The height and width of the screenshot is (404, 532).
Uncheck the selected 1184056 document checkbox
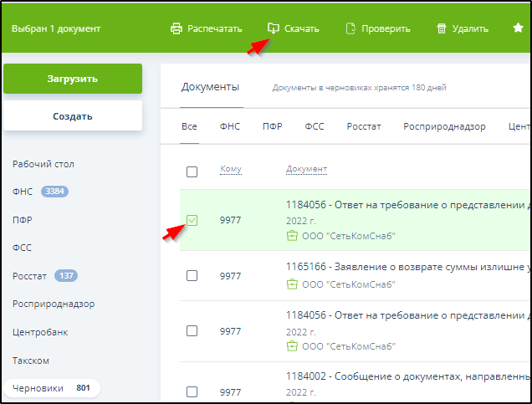click(x=192, y=221)
